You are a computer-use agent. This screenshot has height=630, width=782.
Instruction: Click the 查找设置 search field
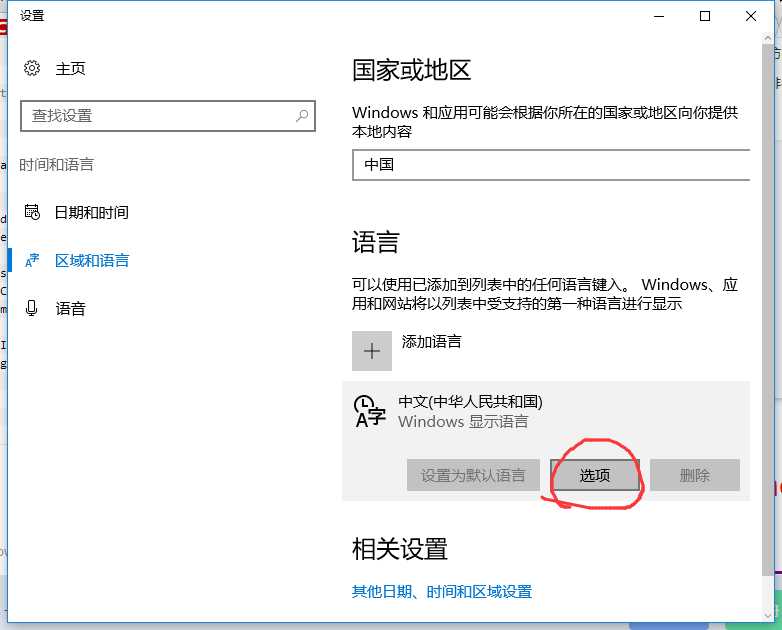coord(168,116)
